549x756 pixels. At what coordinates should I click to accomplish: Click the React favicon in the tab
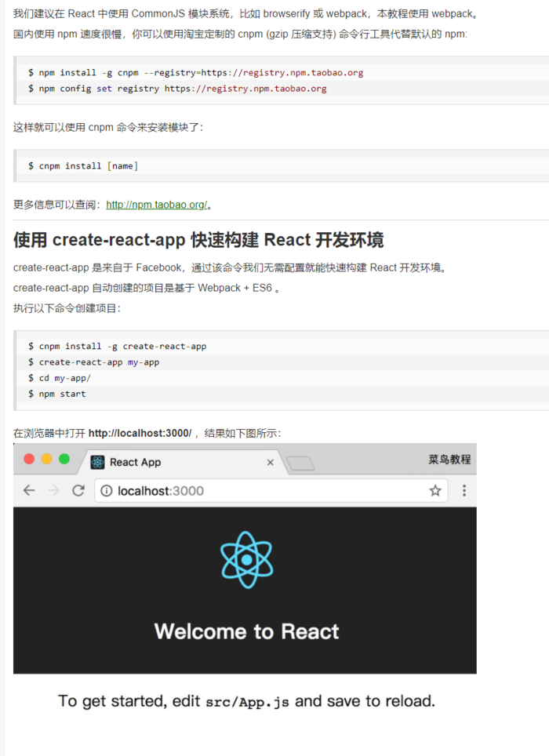click(97, 462)
